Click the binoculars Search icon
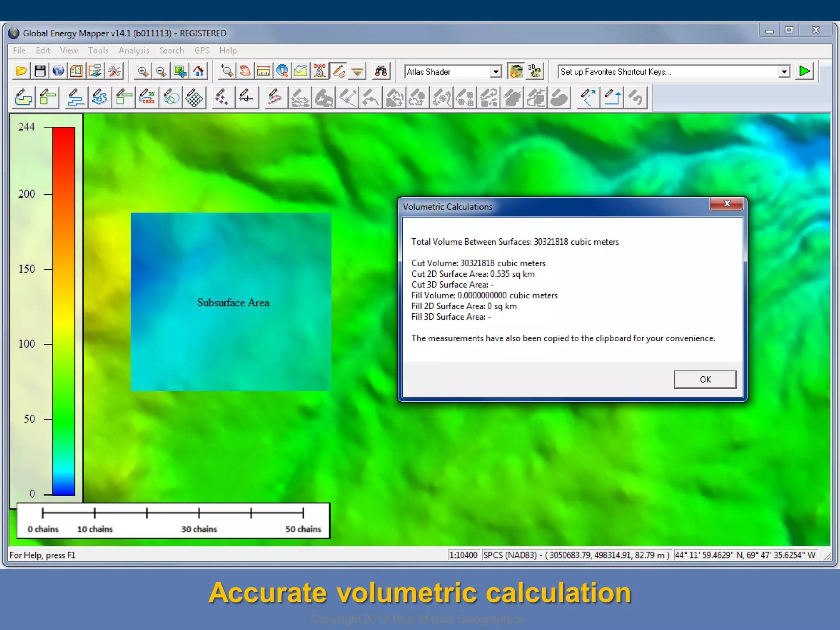This screenshot has height=630, width=840. click(x=381, y=71)
